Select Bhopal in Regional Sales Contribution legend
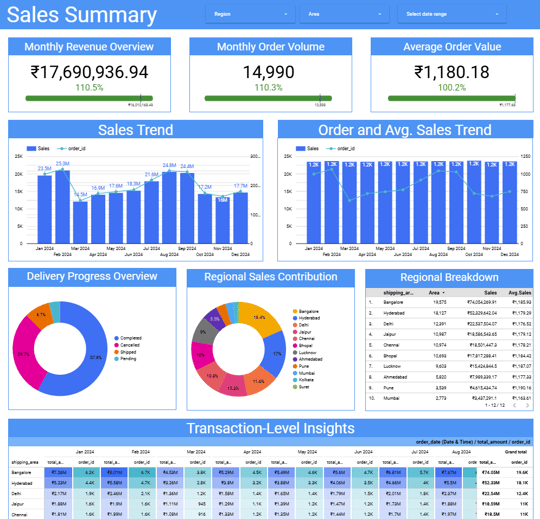 point(302,345)
